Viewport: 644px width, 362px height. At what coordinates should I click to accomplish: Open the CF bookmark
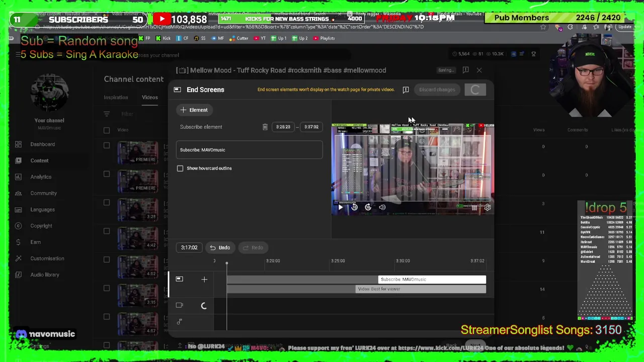(183, 38)
